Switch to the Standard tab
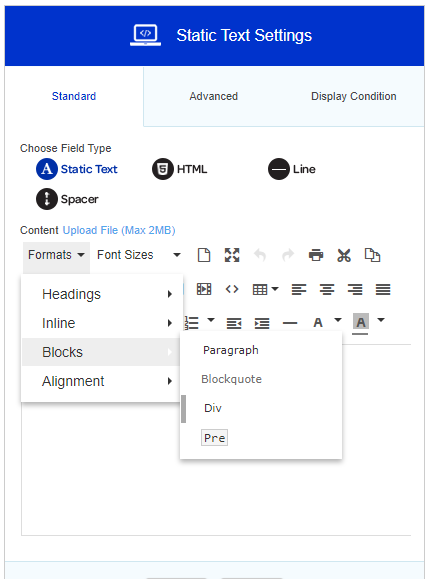 click(x=74, y=96)
